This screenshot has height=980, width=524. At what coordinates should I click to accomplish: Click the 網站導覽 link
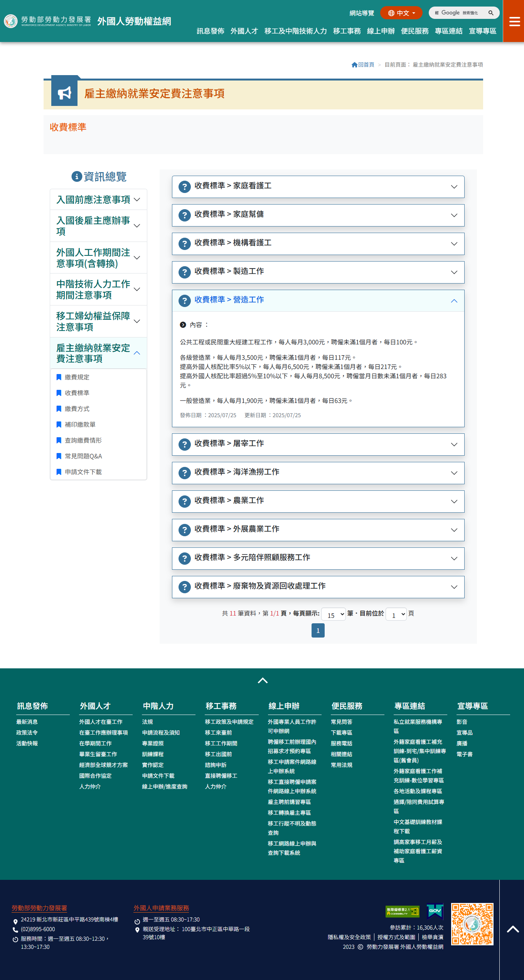pyautogui.click(x=362, y=13)
